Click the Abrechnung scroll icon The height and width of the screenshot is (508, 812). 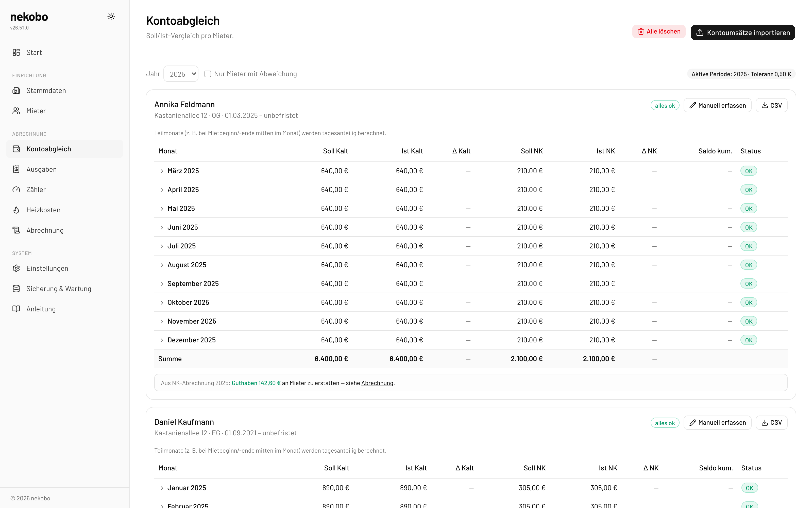[x=16, y=230]
